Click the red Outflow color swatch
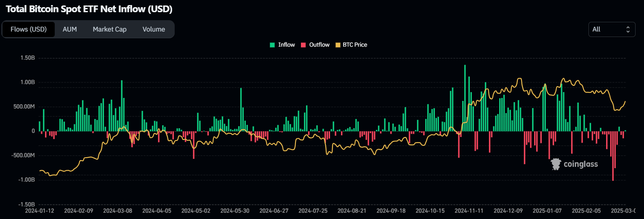644x219 pixels. (303, 45)
